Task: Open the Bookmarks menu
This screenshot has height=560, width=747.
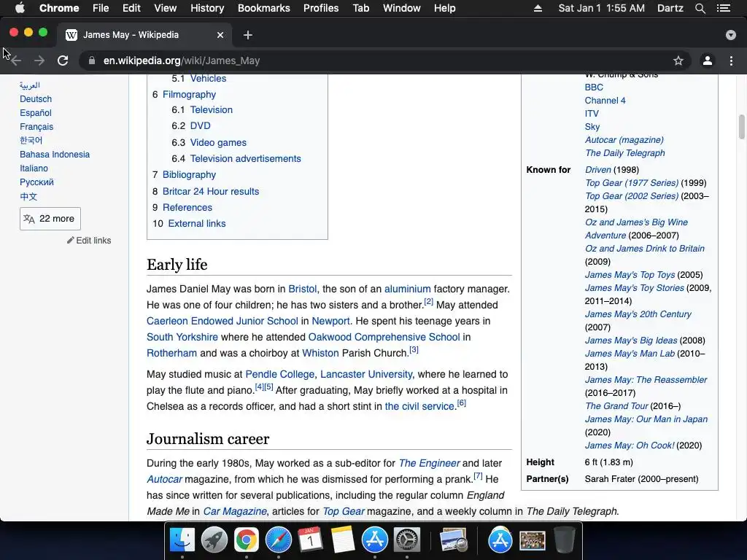Action: click(264, 8)
